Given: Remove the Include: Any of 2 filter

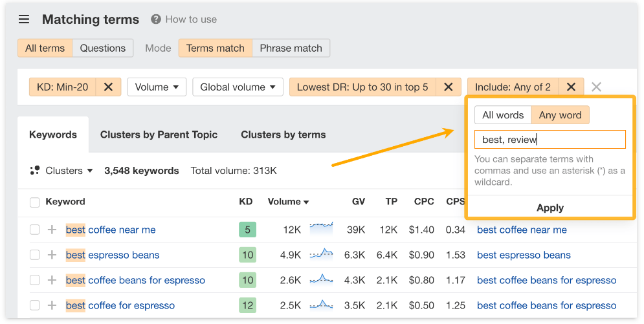Looking at the screenshot, I should [x=571, y=87].
